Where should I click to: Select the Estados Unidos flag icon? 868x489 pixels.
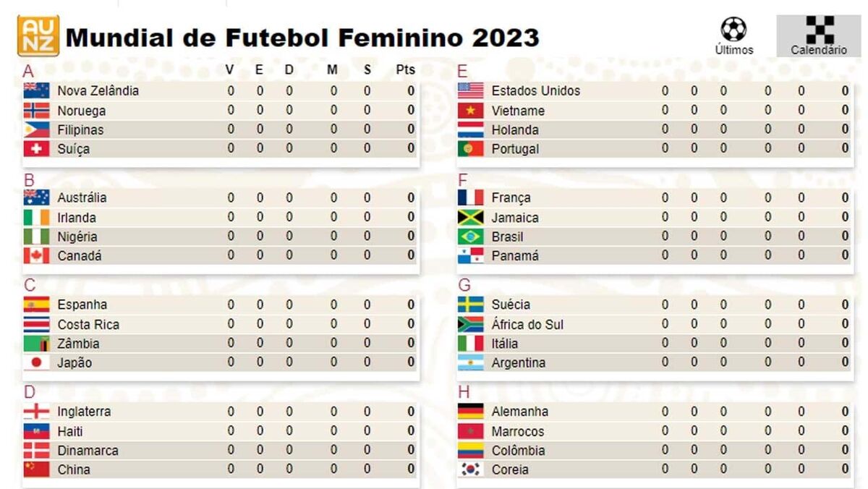[x=470, y=90]
